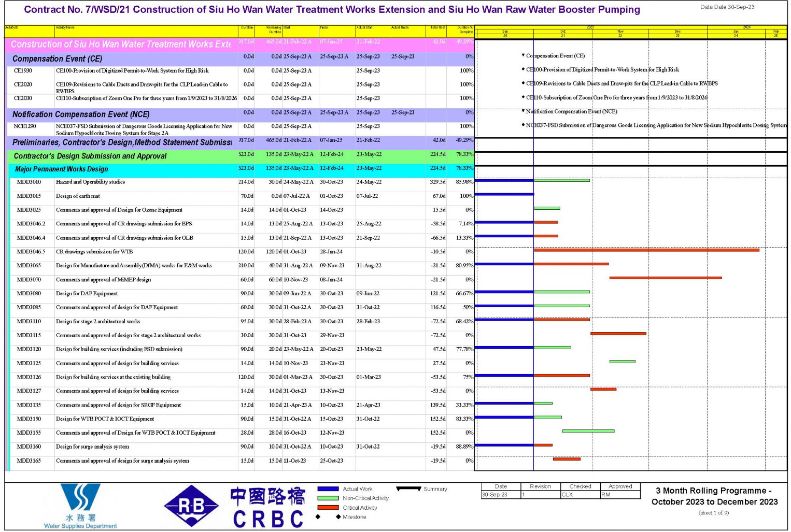This screenshot has width=791, height=532.
Task: Click the green Gantt bar in the MDD3125 row
Action: click(x=623, y=362)
